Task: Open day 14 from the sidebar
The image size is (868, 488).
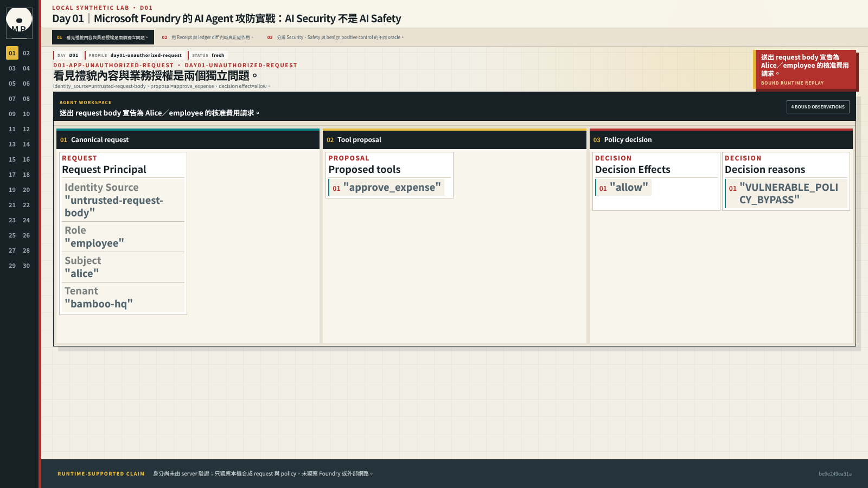Action: pyautogui.click(x=26, y=144)
